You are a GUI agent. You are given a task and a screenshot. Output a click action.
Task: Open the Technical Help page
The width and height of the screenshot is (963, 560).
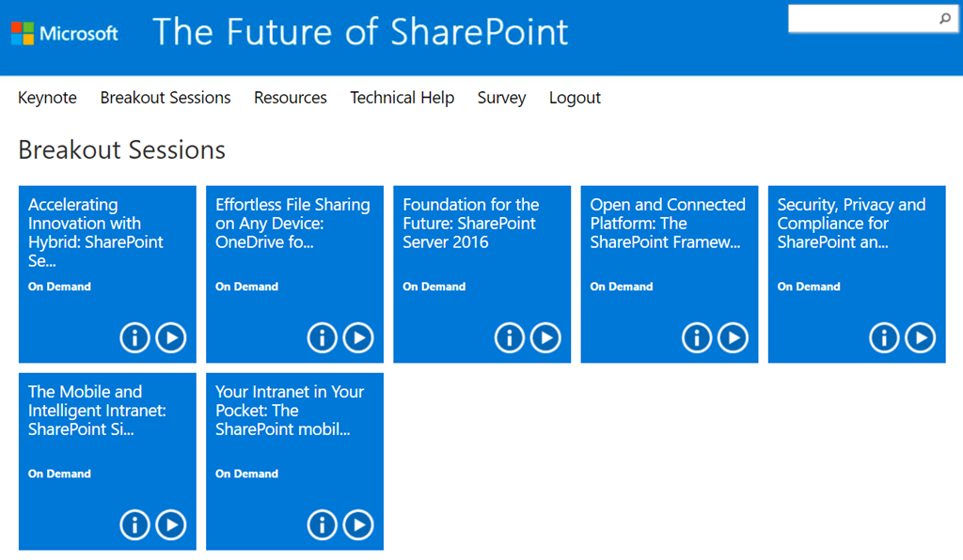pos(402,98)
